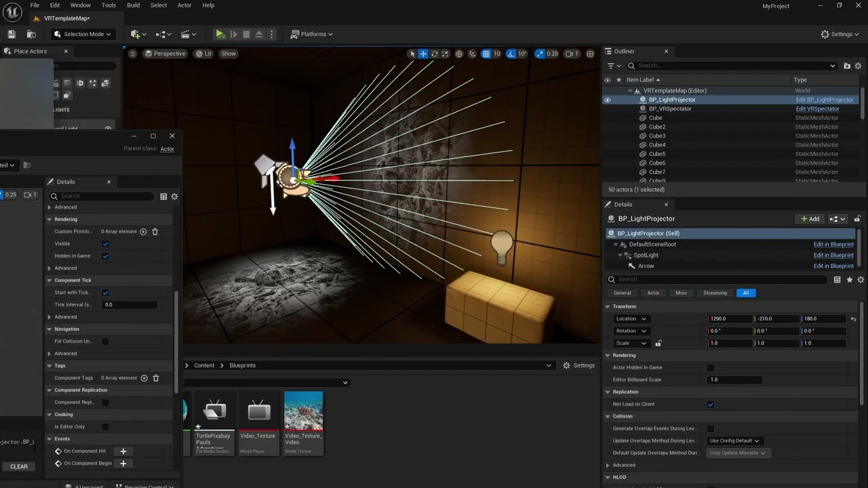Image resolution: width=868 pixels, height=488 pixels.
Task: Open the Location transform type dropdown
Action: coord(631,319)
